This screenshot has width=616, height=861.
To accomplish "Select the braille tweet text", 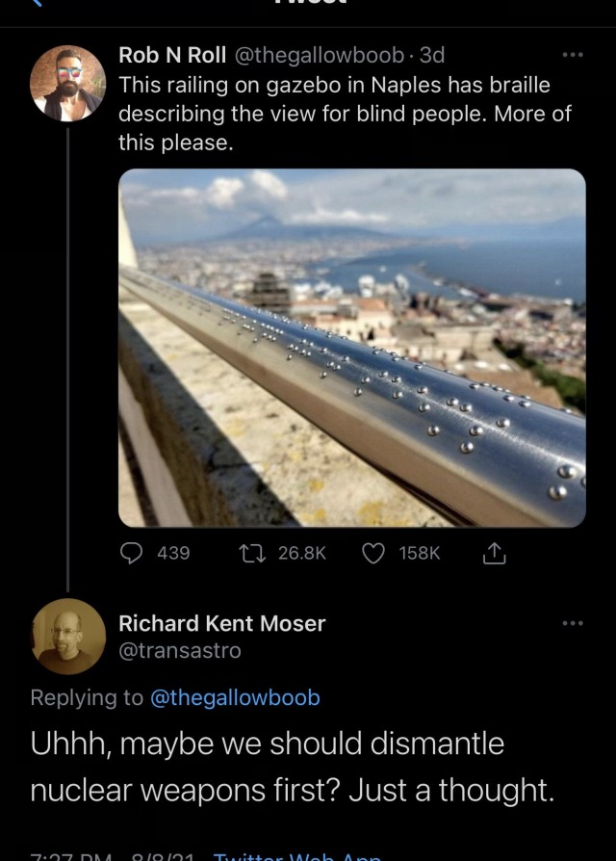I will [x=337, y=114].
